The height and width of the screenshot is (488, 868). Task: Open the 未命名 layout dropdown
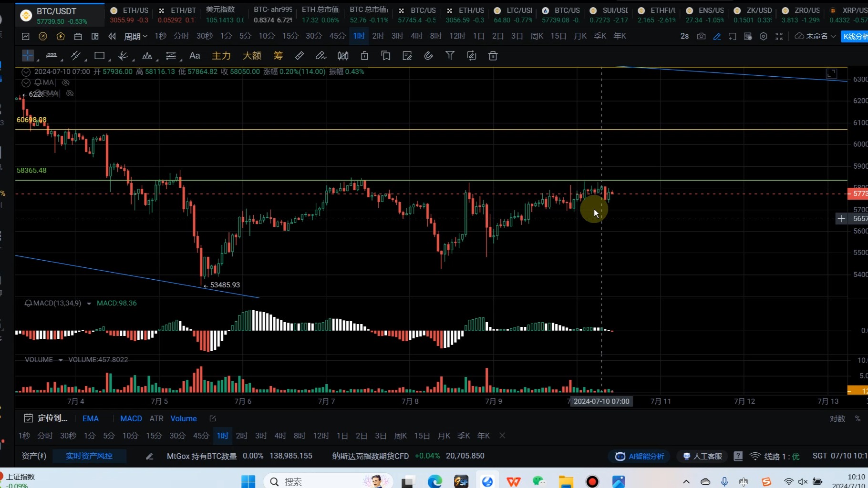coord(815,36)
